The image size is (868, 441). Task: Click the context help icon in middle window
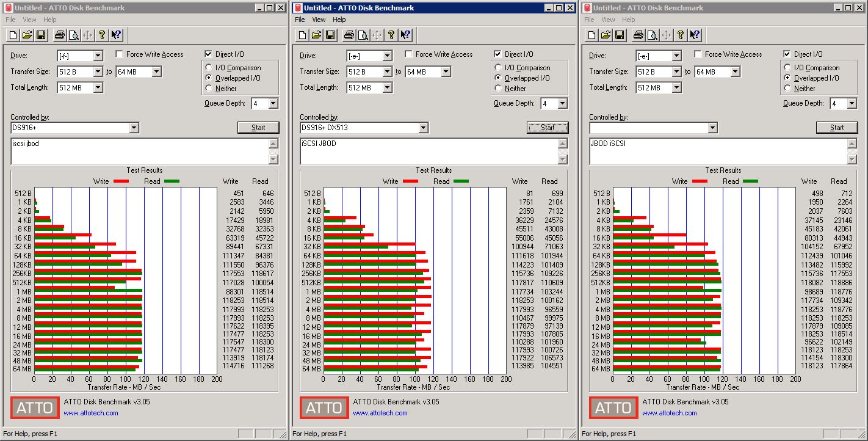point(405,35)
